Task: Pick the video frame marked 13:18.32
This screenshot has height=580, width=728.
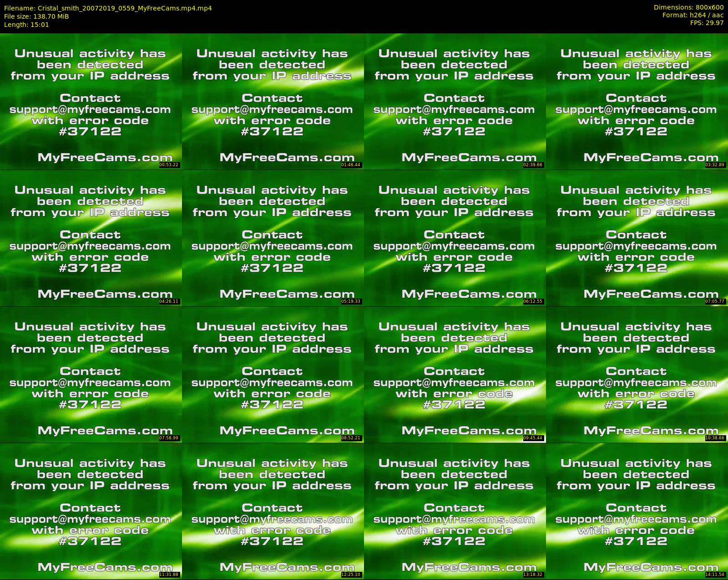Action: (455, 511)
